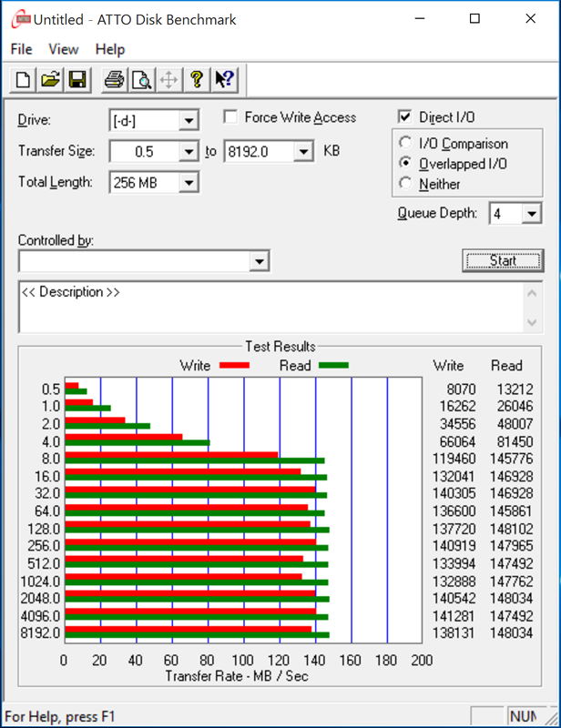Click the write value 141281
The width and height of the screenshot is (561, 728).
click(454, 616)
